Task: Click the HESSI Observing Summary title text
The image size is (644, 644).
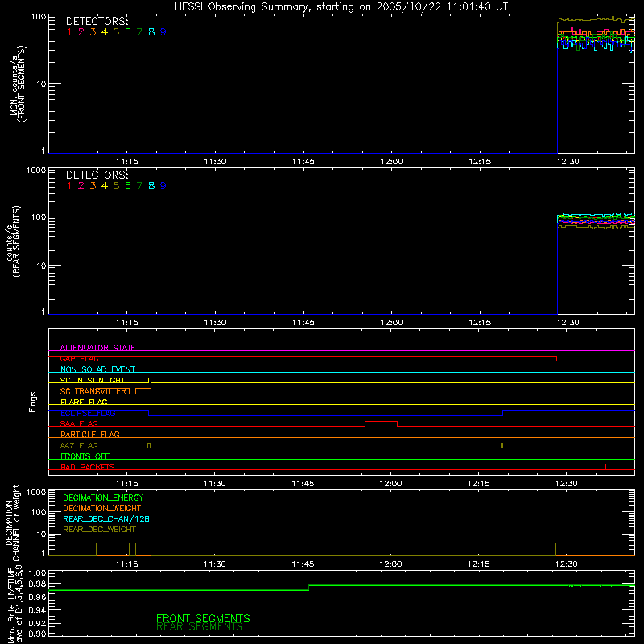Action: [x=341, y=7]
